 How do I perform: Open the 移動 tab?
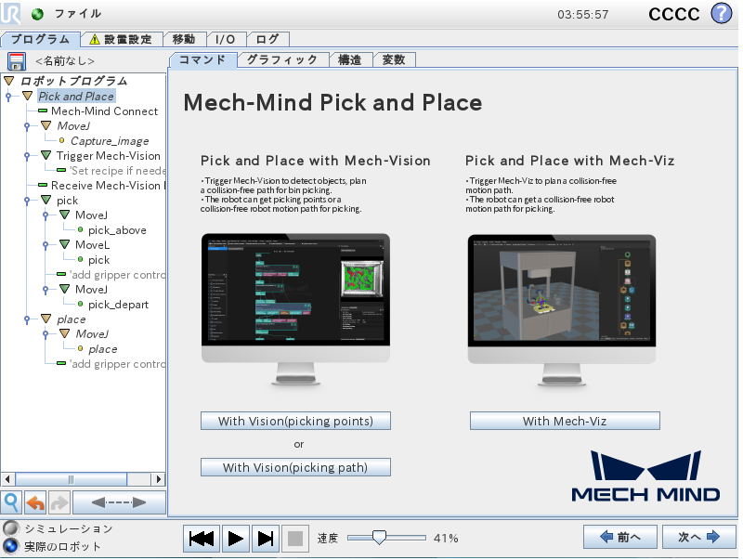click(185, 39)
